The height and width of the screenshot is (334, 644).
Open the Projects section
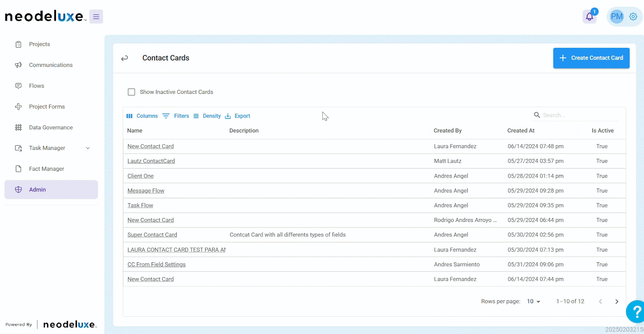click(39, 44)
